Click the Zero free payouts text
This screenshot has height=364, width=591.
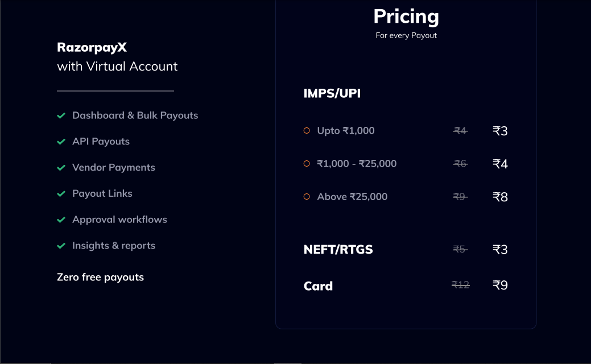[100, 277]
